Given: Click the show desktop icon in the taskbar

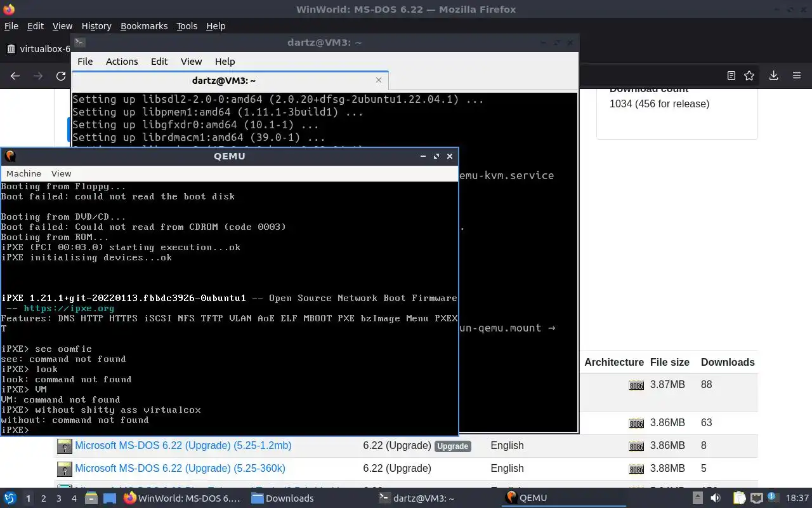Looking at the screenshot, I should pyautogui.click(x=109, y=498).
